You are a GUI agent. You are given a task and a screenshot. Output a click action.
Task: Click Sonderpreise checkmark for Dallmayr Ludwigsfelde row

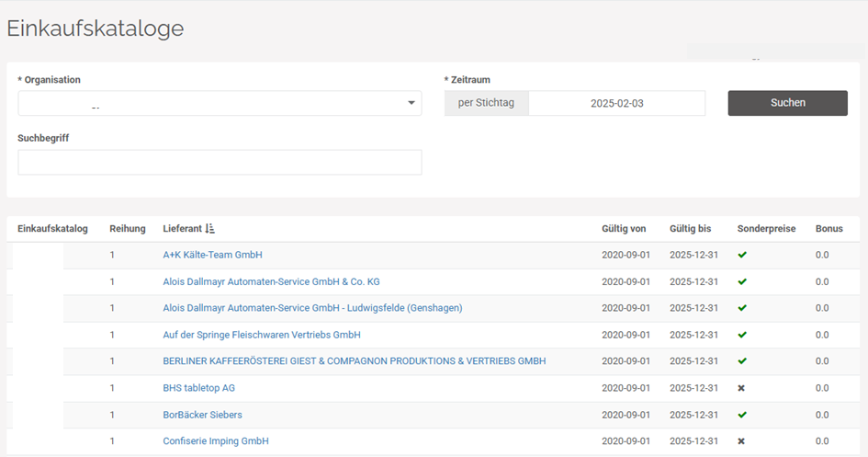point(742,308)
